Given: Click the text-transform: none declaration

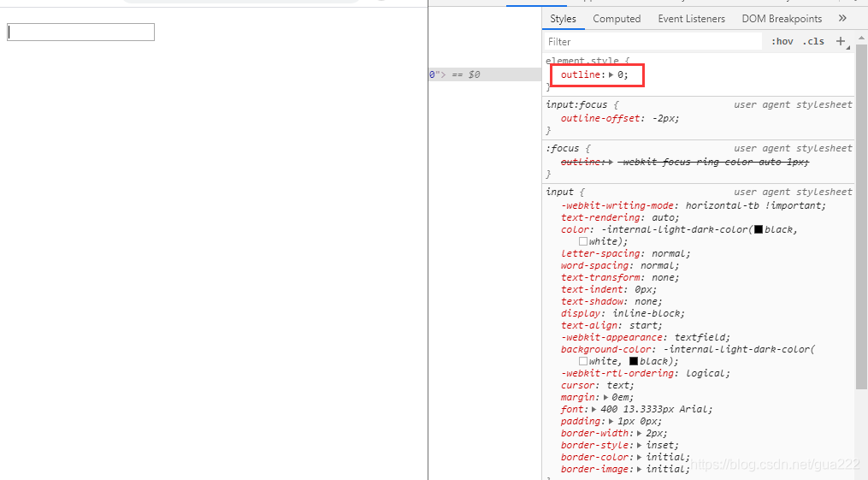Looking at the screenshot, I should [620, 278].
